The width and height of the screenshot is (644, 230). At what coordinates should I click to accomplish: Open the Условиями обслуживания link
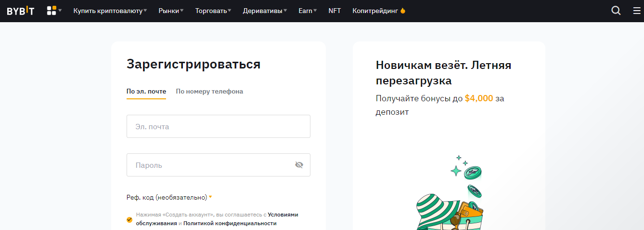click(217, 219)
